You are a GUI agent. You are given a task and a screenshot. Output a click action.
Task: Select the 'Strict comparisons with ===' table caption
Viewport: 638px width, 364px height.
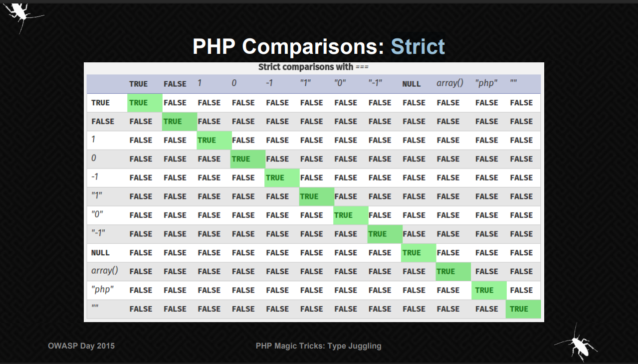tap(313, 67)
